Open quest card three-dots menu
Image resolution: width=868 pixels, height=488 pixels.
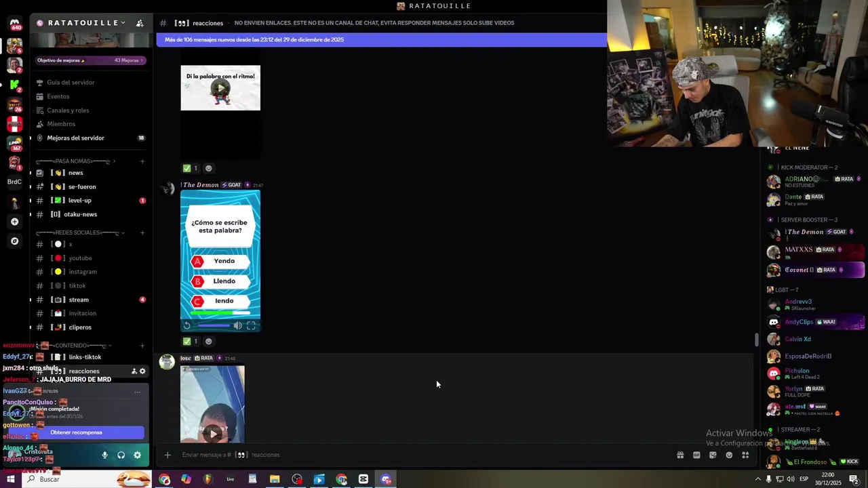pos(137,392)
